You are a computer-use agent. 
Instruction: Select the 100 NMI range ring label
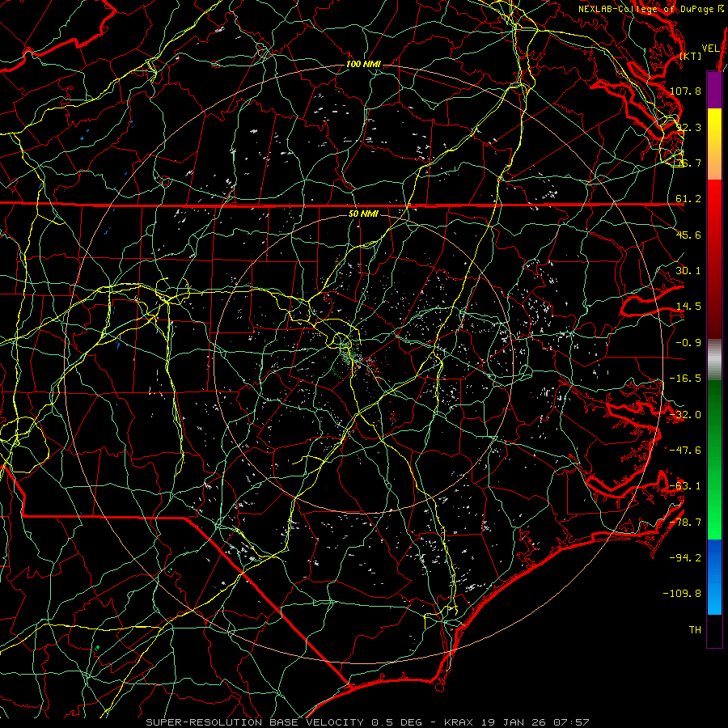pos(363,64)
